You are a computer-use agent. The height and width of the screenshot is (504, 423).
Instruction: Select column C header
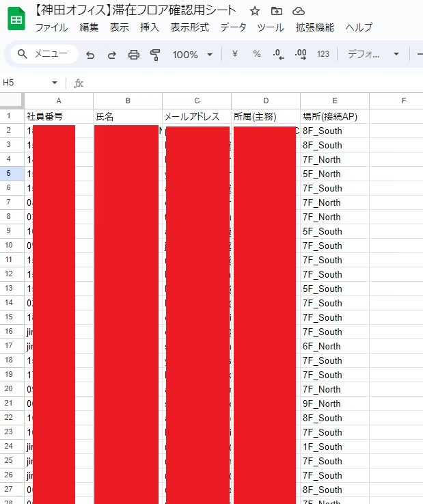point(197,101)
